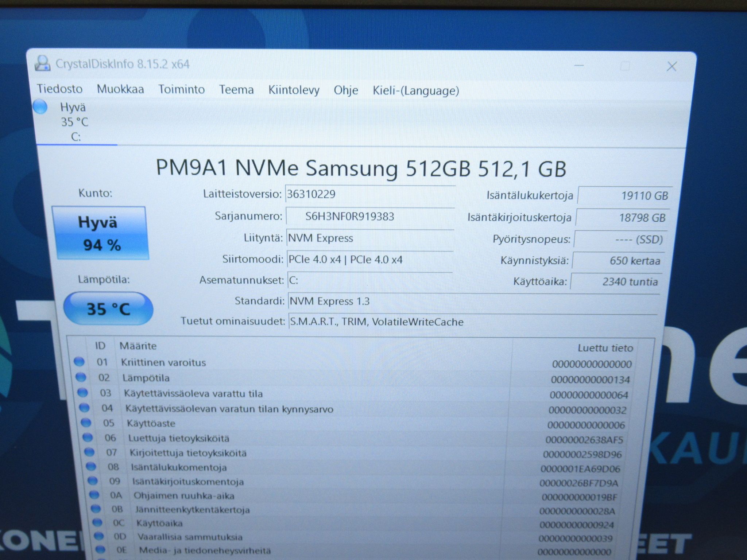Click status dot for Kriittinen varoitus row

coord(79,362)
